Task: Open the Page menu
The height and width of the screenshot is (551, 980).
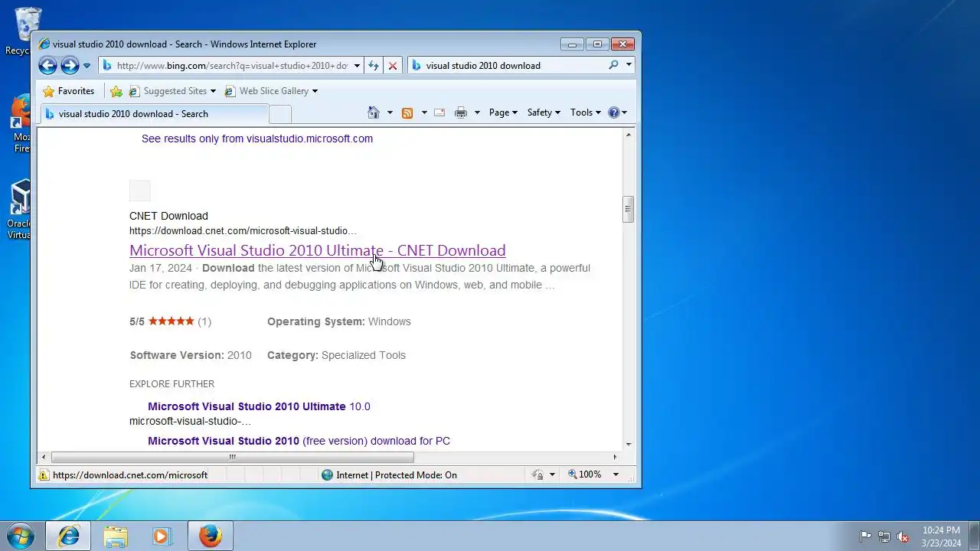Action: point(503,112)
